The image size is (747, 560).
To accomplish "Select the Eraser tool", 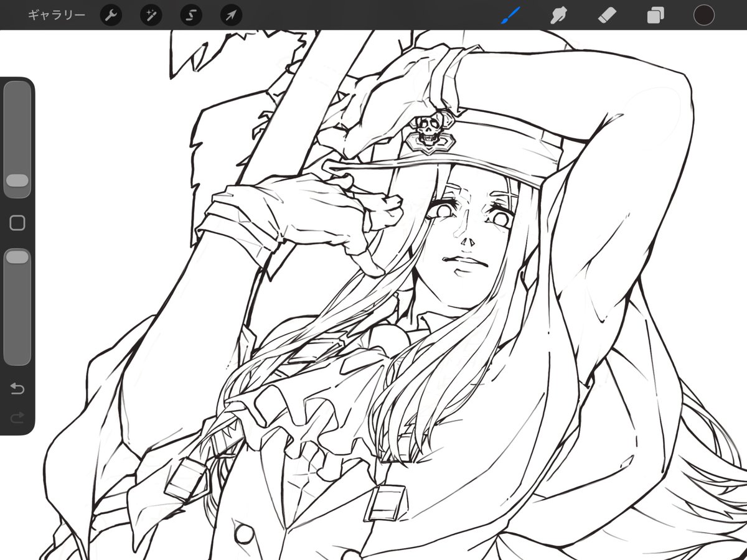I will 607,15.
